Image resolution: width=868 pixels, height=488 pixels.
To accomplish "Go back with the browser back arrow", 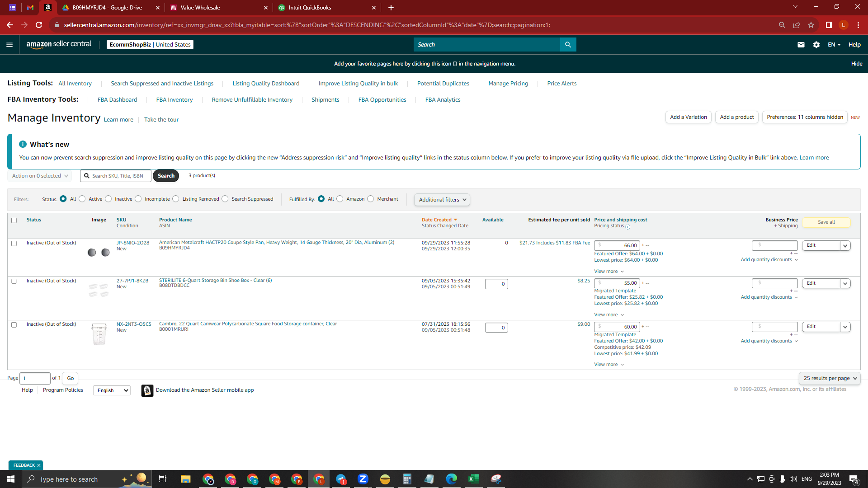I will pos(10,25).
